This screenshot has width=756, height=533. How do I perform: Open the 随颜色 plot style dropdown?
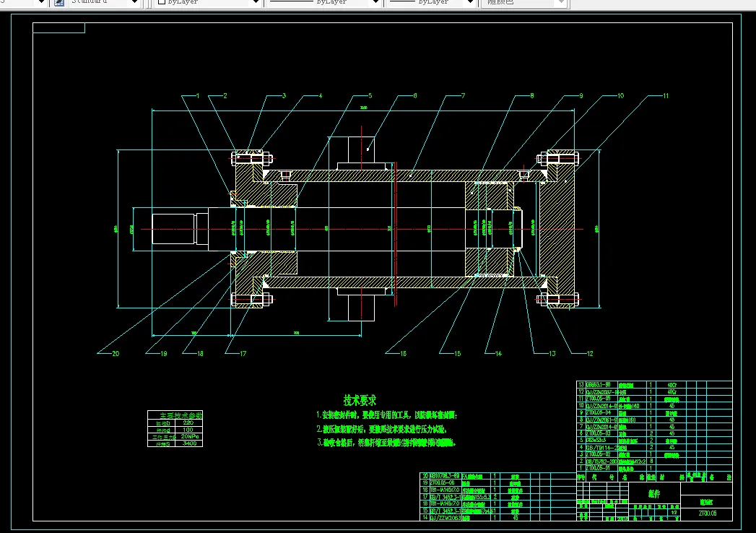coord(560,2)
